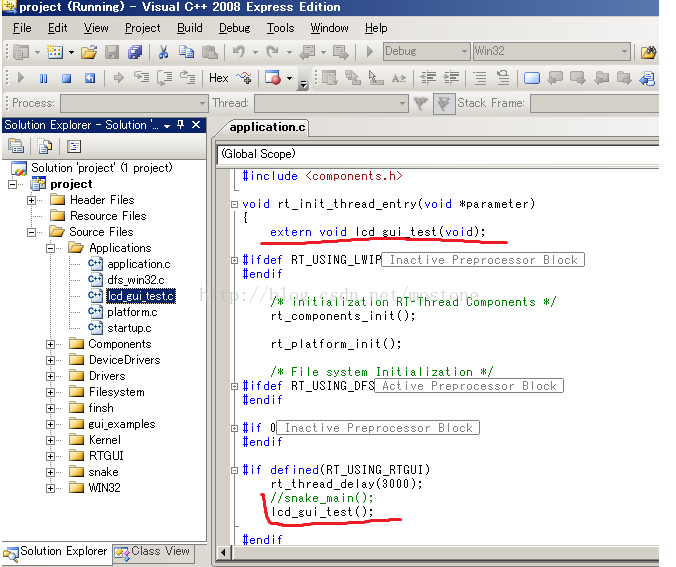The height and width of the screenshot is (567, 676).
Task: Open the (Global Scope) dropdown
Action: click(x=438, y=154)
